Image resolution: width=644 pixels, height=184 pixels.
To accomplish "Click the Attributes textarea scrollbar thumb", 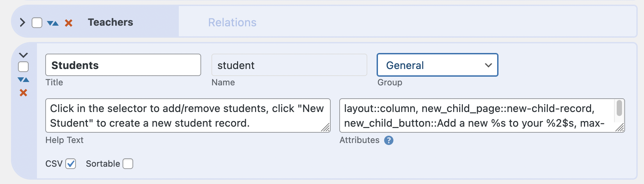I will (x=619, y=108).
